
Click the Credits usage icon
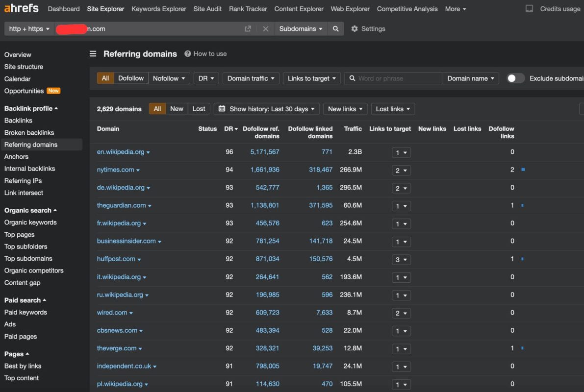pyautogui.click(x=529, y=8)
